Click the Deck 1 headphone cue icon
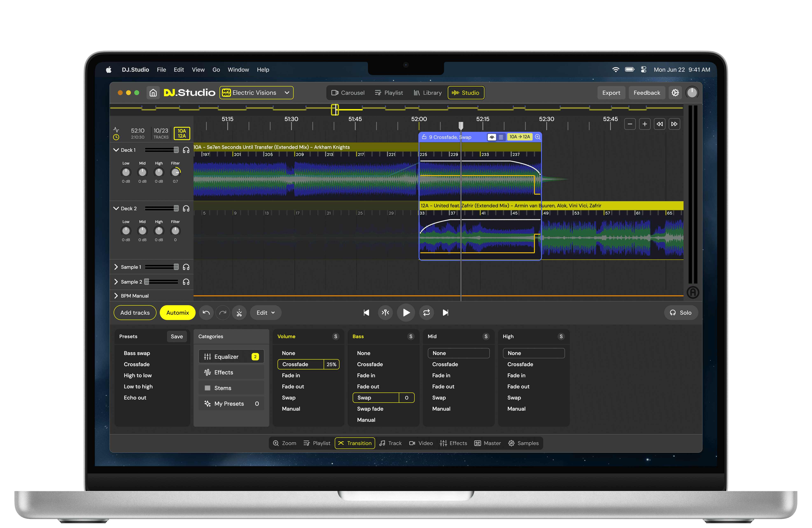The image size is (812, 528). point(186,150)
